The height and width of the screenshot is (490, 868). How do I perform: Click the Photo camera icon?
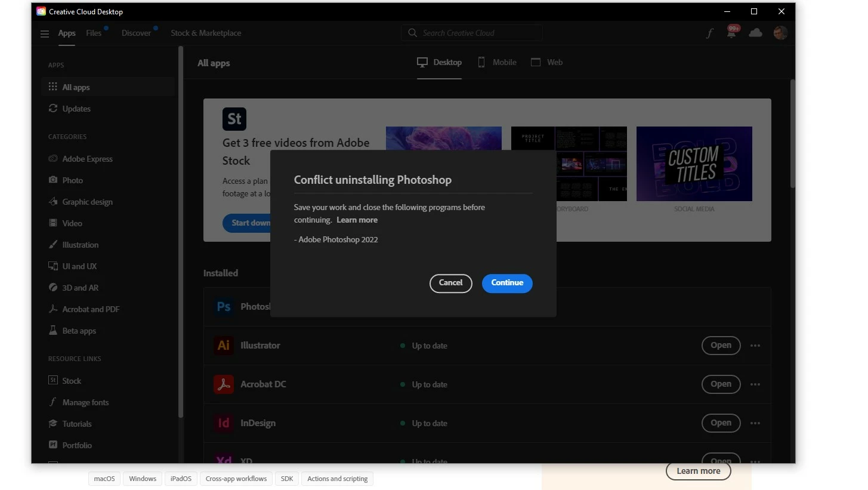click(x=52, y=180)
